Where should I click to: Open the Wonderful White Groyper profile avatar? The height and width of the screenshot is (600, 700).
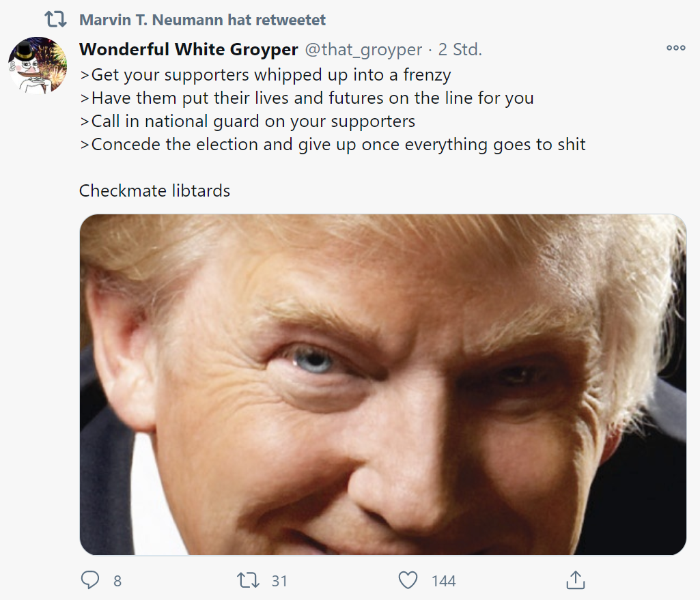tap(38, 65)
